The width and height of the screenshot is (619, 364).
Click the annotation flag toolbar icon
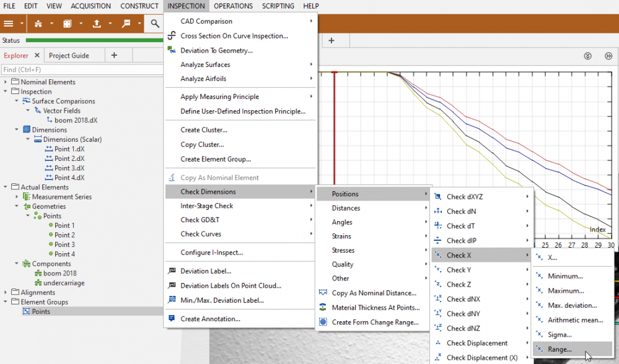point(126,24)
